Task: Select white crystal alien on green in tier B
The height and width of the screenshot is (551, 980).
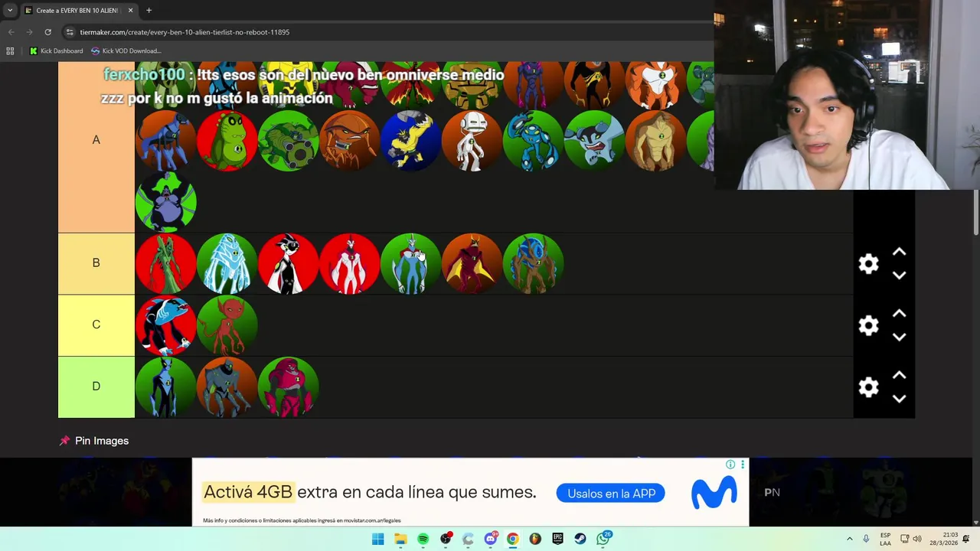Action: click(x=227, y=263)
